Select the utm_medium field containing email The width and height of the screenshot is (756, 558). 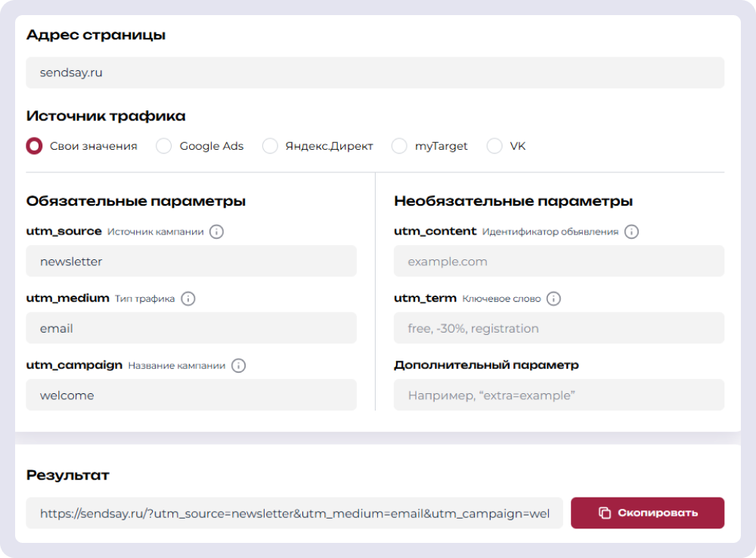[191, 328]
